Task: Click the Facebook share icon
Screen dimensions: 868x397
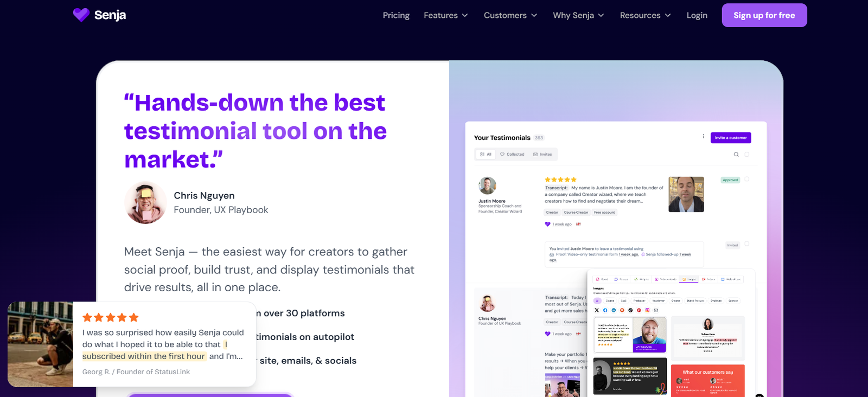Action: click(605, 310)
